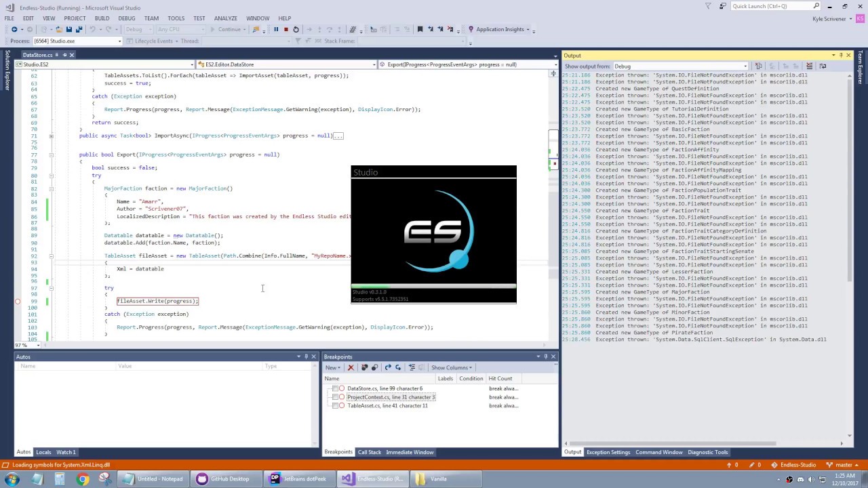Click Kyle Scrivener account name
This screenshot has height=488, width=868.
pyautogui.click(x=829, y=19)
